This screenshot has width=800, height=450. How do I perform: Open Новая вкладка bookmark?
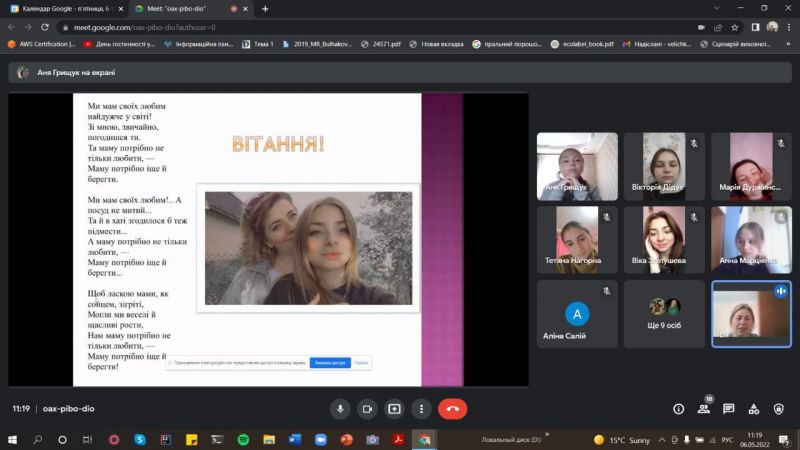click(x=437, y=44)
